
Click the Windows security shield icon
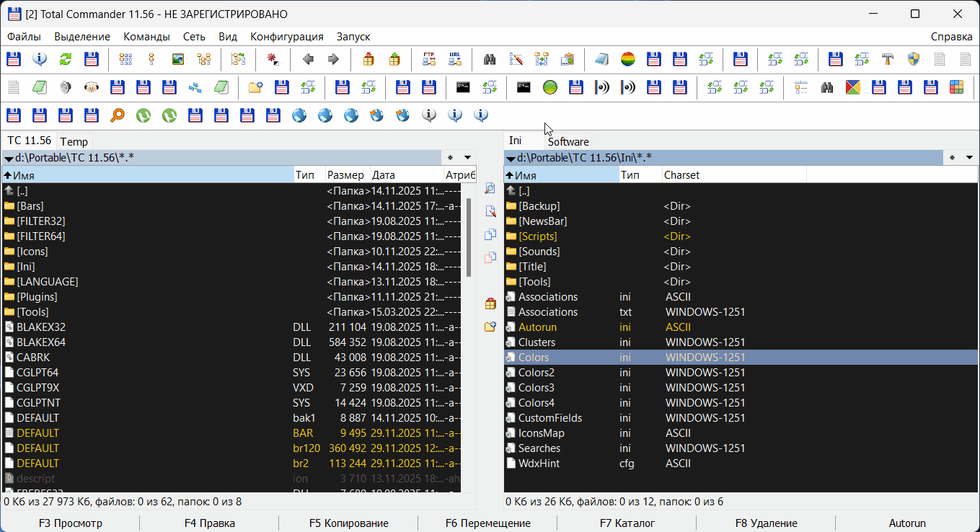(x=914, y=59)
